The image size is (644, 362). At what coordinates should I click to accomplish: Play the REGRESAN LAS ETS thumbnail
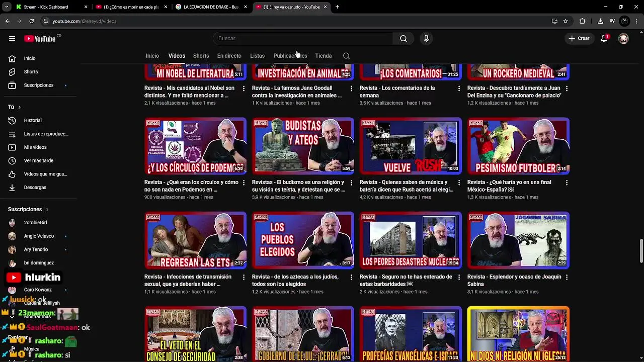195,240
